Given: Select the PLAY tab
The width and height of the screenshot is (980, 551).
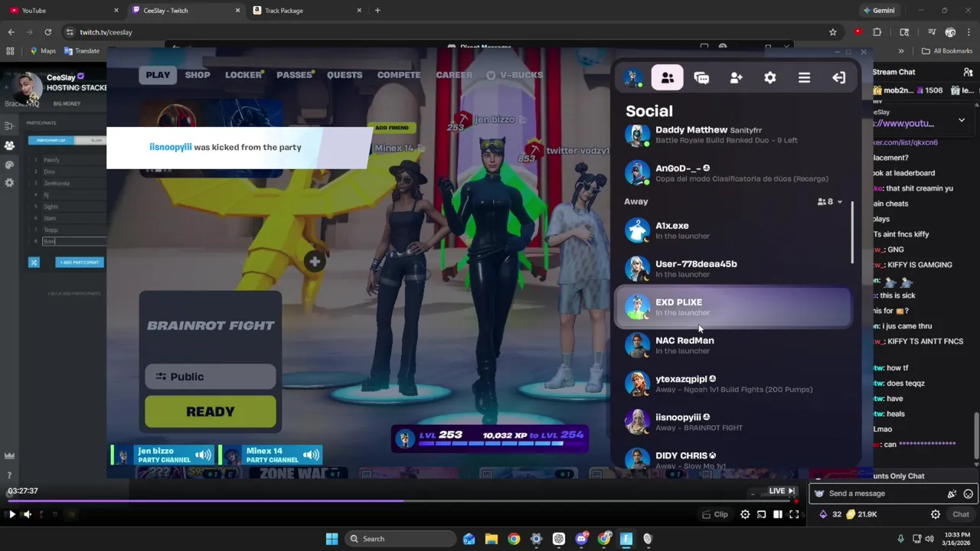Looking at the screenshot, I should point(158,75).
